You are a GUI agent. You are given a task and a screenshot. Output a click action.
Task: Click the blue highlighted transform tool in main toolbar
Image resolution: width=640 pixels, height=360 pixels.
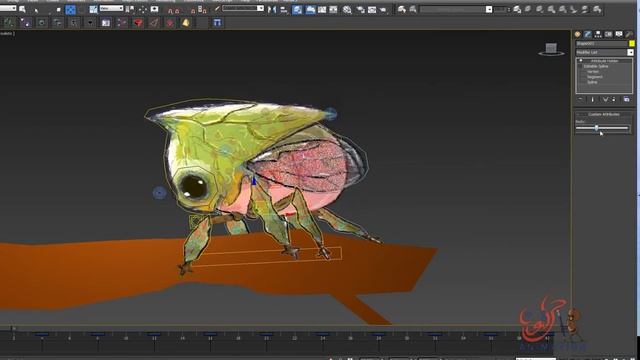click(x=70, y=9)
